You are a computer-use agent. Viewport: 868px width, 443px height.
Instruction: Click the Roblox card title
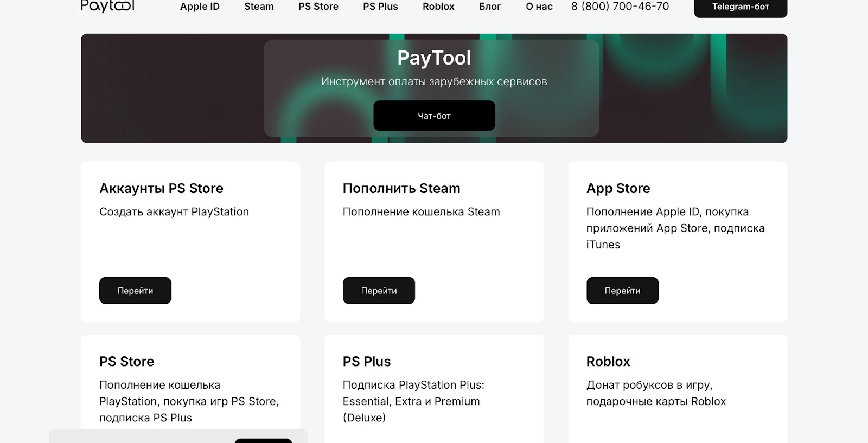(608, 361)
